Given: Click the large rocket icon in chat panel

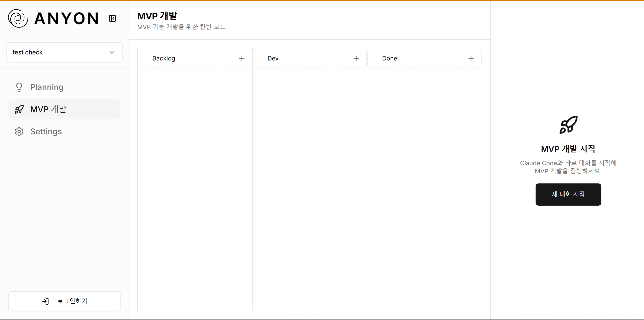Looking at the screenshot, I should coord(568,125).
